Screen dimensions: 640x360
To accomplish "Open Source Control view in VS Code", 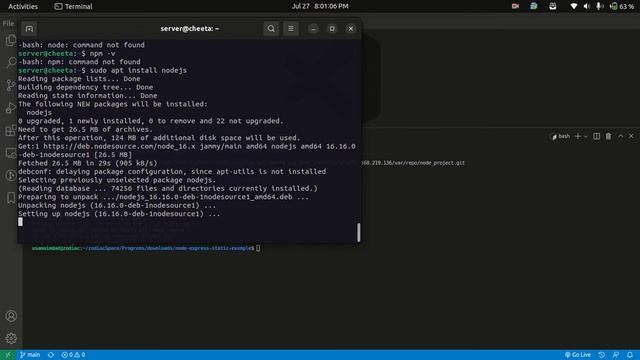I will click(x=11, y=85).
